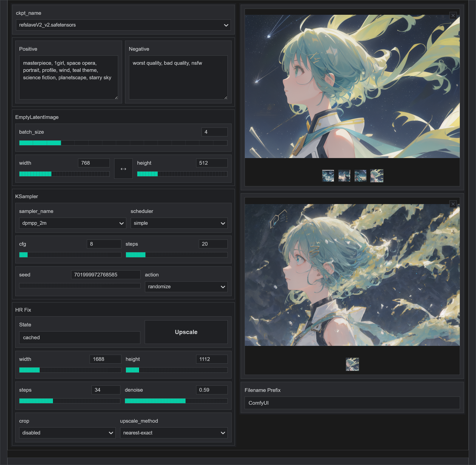
Task: Open the ckpt_name checkpoint dropdown
Action: click(x=123, y=25)
